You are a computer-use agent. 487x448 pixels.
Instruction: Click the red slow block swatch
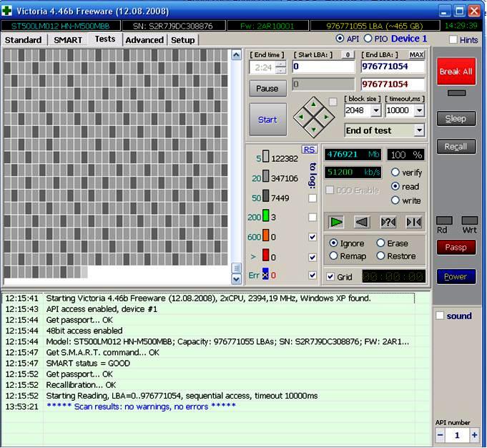pos(265,255)
